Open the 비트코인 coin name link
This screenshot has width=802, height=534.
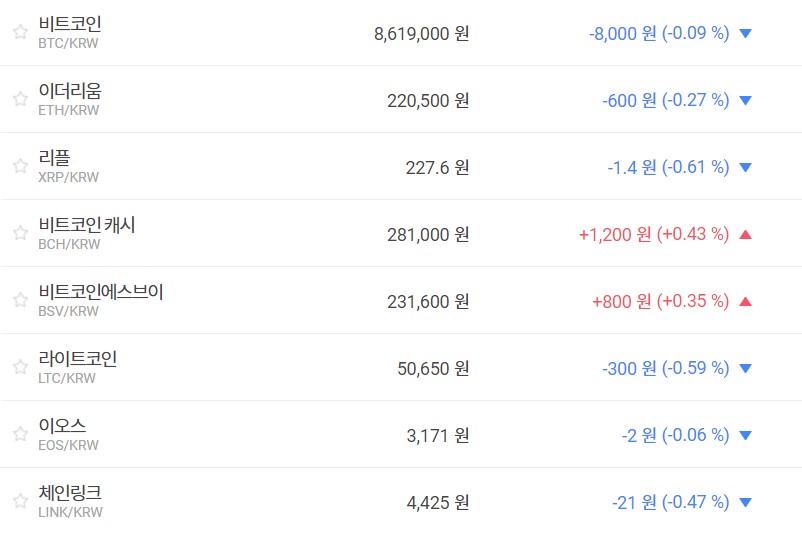(70, 24)
